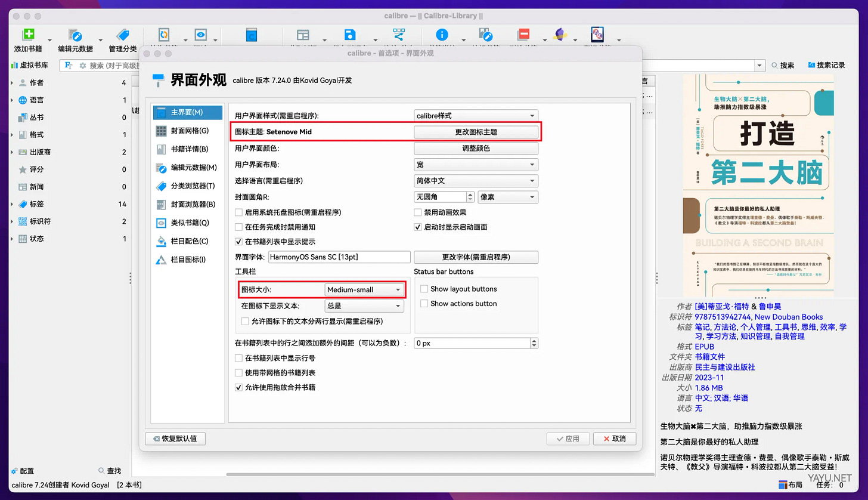Check the Show layout buttons option

coord(424,289)
